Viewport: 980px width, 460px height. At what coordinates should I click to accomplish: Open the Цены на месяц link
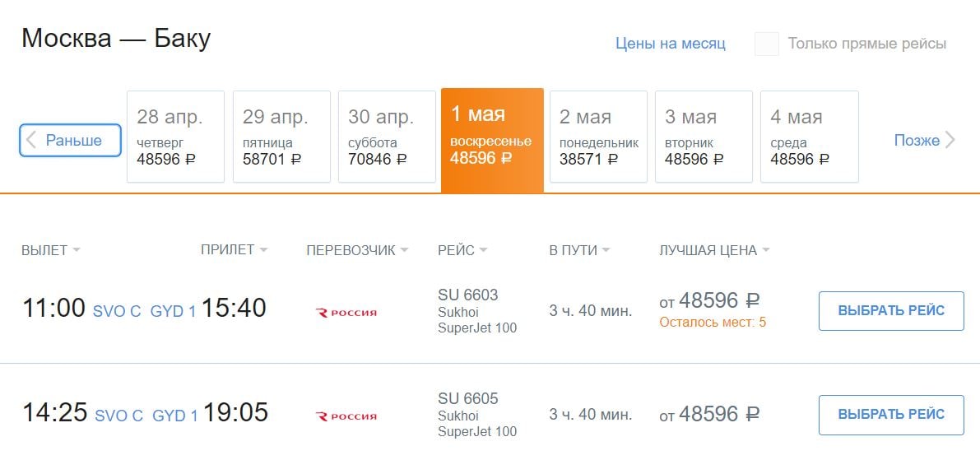pos(671,44)
